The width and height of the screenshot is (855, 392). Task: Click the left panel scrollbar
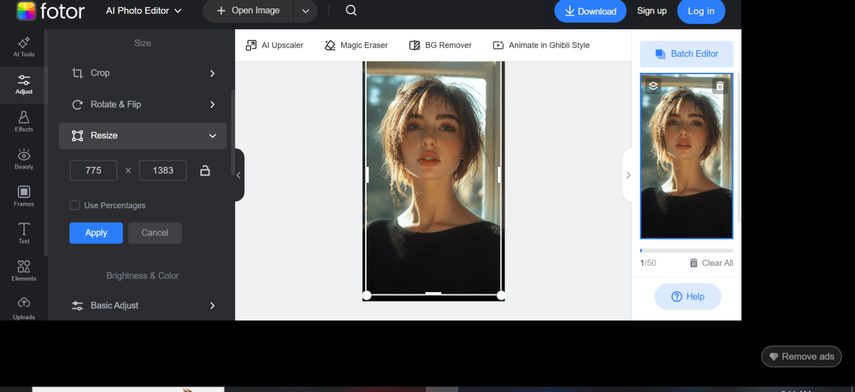[233, 131]
